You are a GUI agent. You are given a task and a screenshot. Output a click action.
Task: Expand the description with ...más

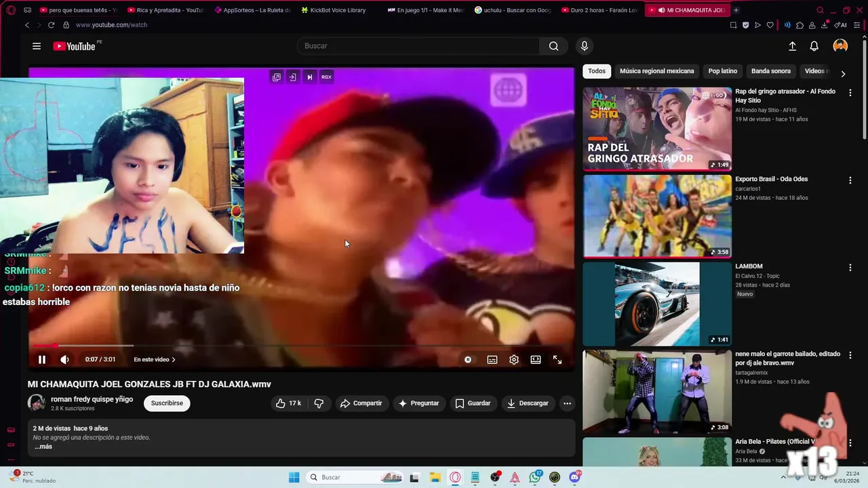pyautogui.click(x=43, y=447)
